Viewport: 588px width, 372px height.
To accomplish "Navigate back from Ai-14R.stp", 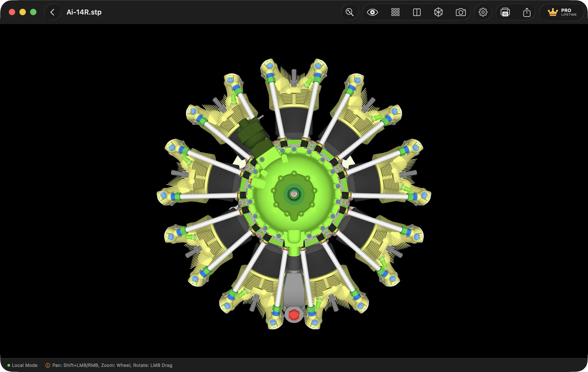I will (53, 12).
